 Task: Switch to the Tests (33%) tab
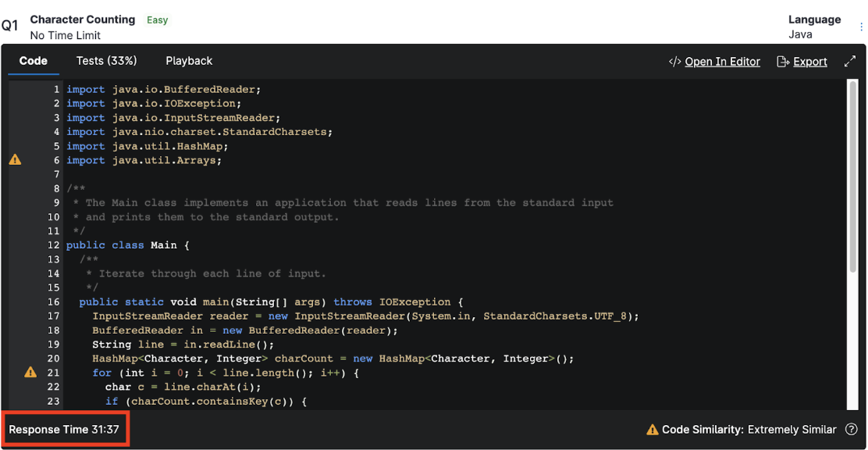click(106, 61)
